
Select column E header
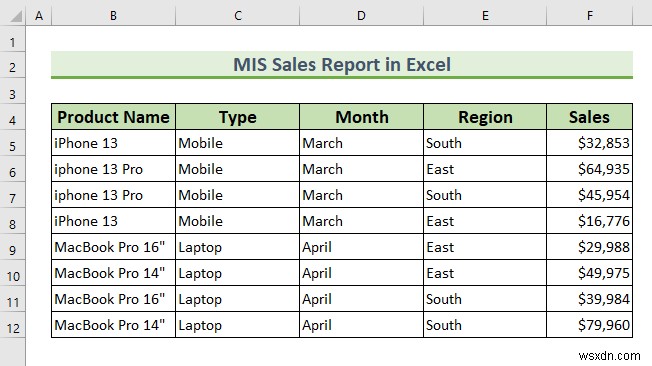click(x=485, y=16)
